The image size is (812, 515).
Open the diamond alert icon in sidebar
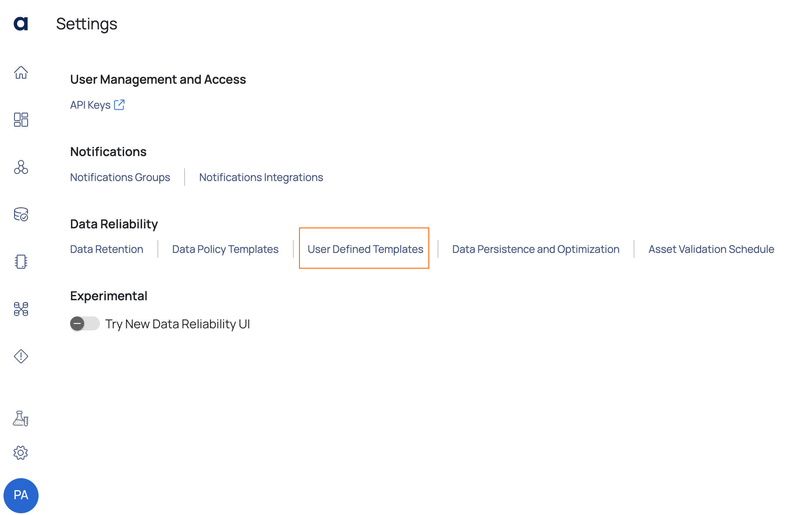click(x=21, y=356)
